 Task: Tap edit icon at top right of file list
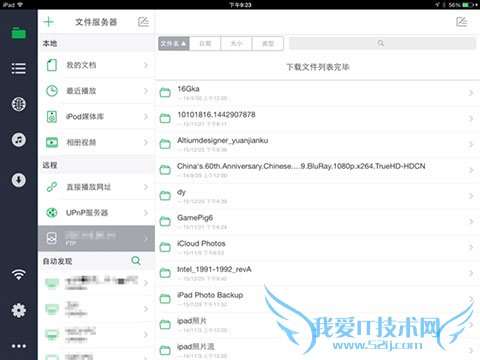coord(462,22)
